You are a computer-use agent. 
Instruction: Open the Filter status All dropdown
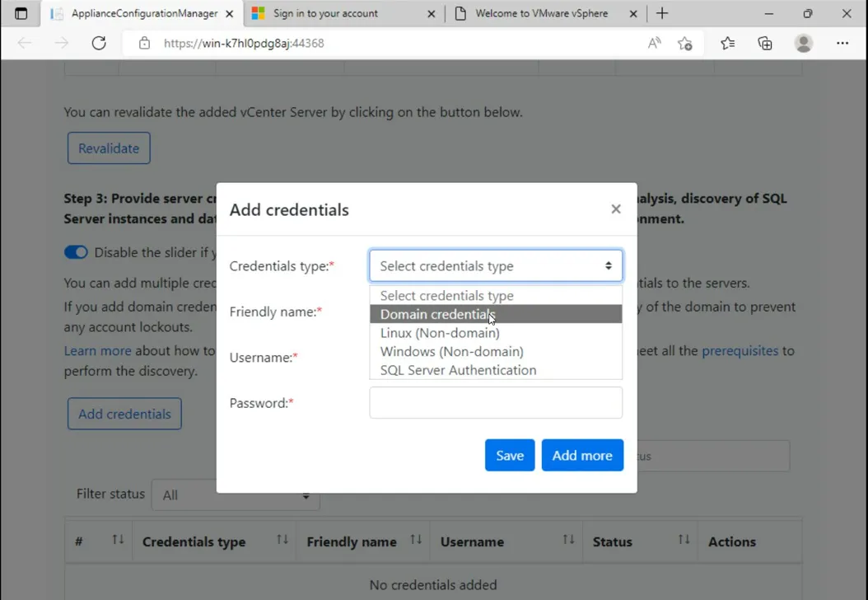click(236, 495)
